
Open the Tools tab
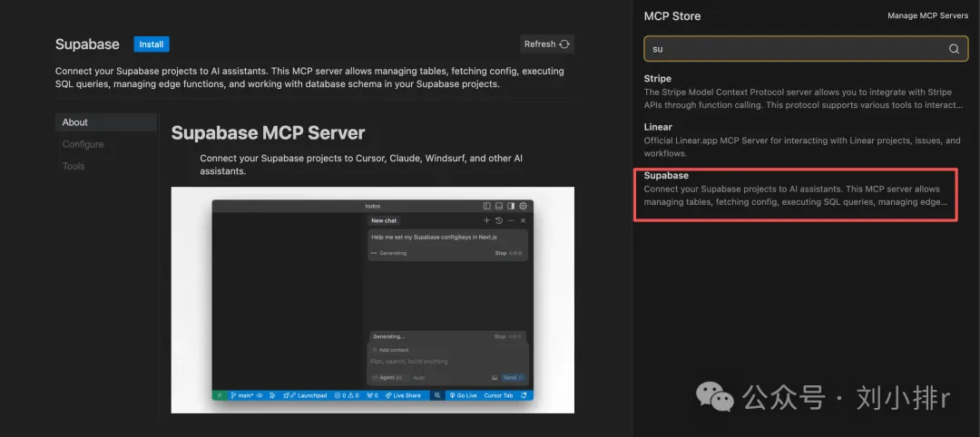73,166
